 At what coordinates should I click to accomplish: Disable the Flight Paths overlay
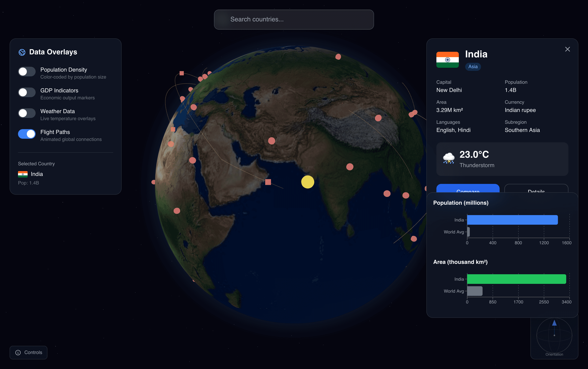(x=27, y=134)
